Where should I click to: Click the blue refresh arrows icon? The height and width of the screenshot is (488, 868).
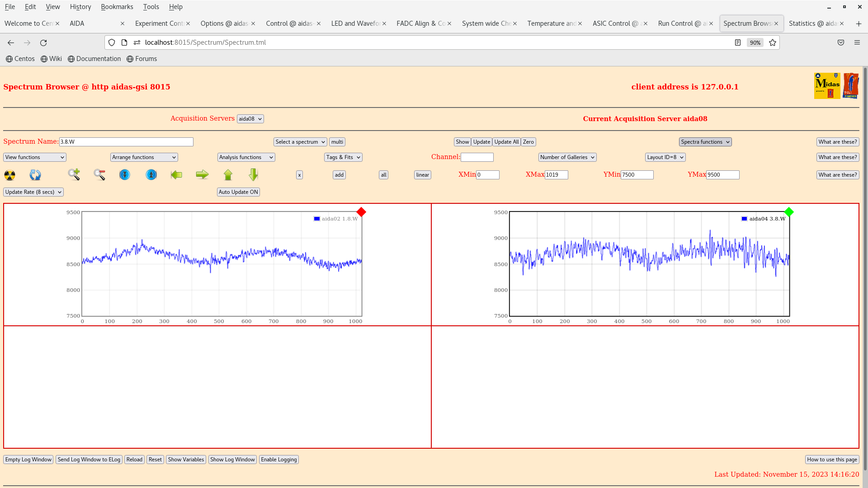point(35,175)
